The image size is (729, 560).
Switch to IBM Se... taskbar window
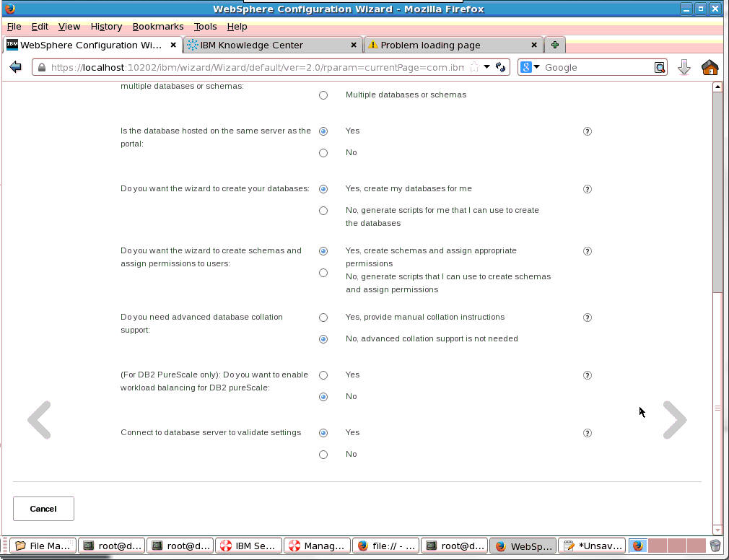click(248, 546)
